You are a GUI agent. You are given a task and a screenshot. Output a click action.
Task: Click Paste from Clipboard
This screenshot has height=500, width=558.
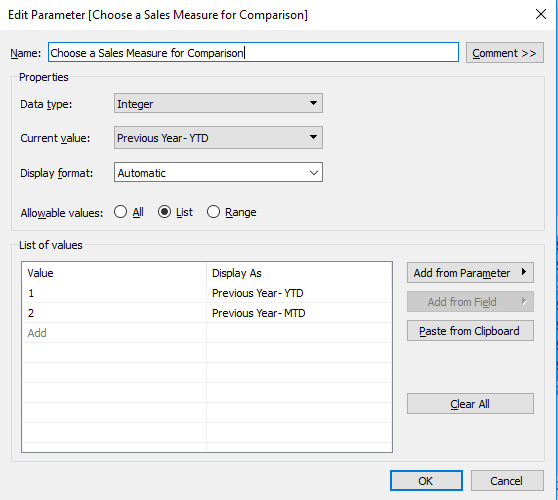click(470, 331)
